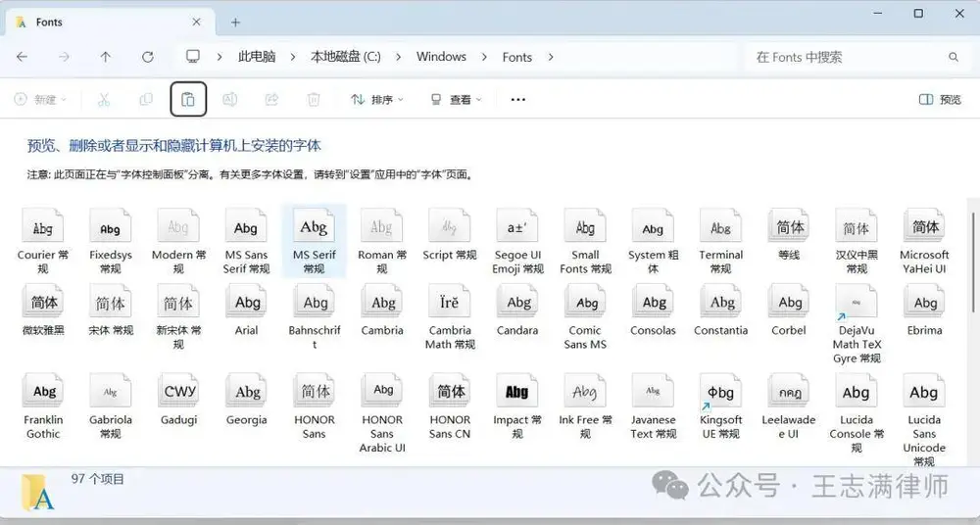Select the Cambria Math 常规 font
The height and width of the screenshot is (525, 980).
point(450,317)
